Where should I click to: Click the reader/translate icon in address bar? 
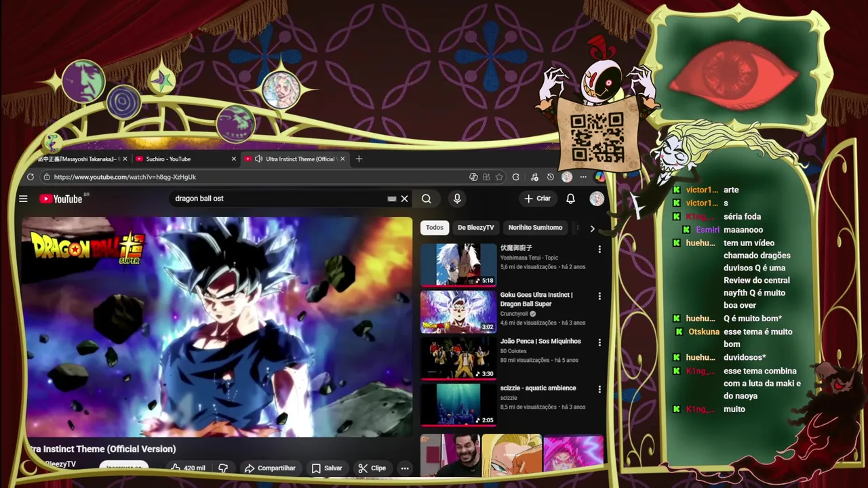click(473, 177)
